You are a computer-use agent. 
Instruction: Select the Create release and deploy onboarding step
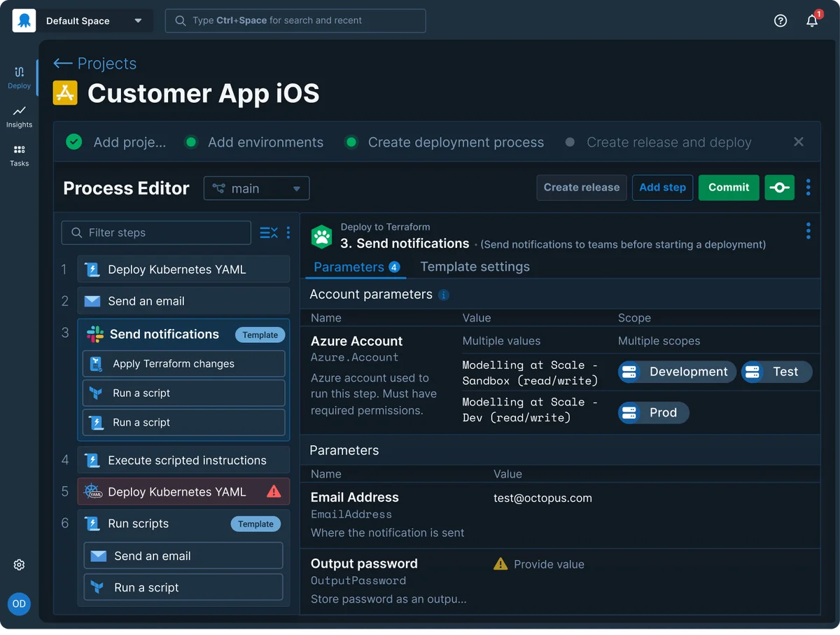658,142
